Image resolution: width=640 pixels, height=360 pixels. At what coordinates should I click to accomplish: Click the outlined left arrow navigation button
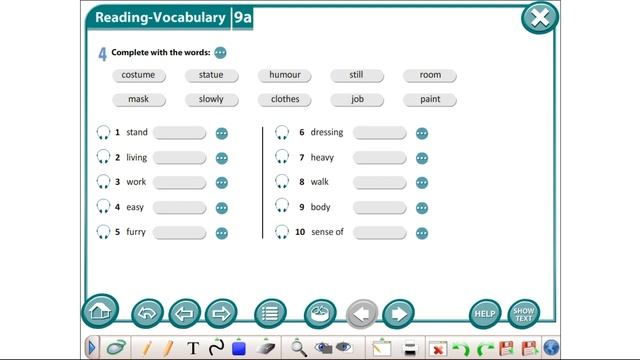(184, 313)
